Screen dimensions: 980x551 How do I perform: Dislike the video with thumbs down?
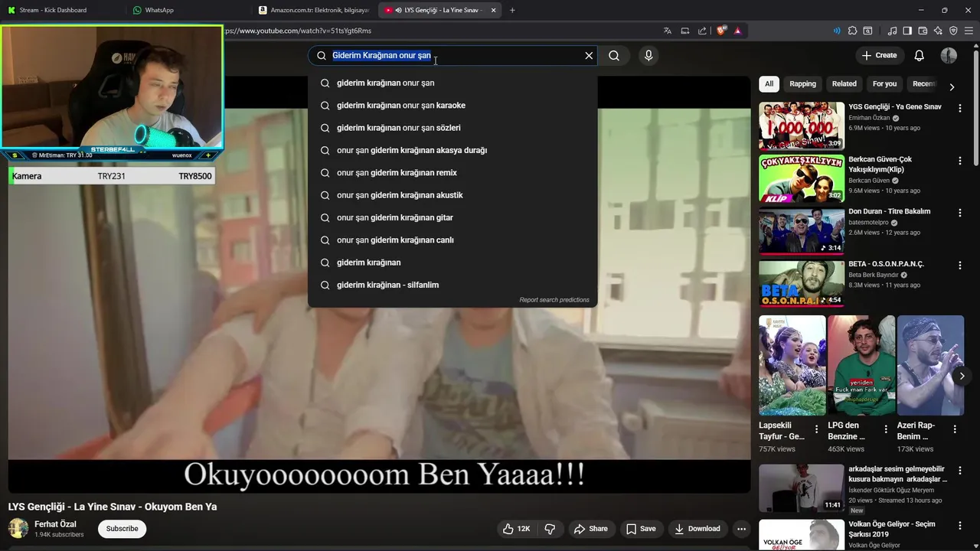550,529
